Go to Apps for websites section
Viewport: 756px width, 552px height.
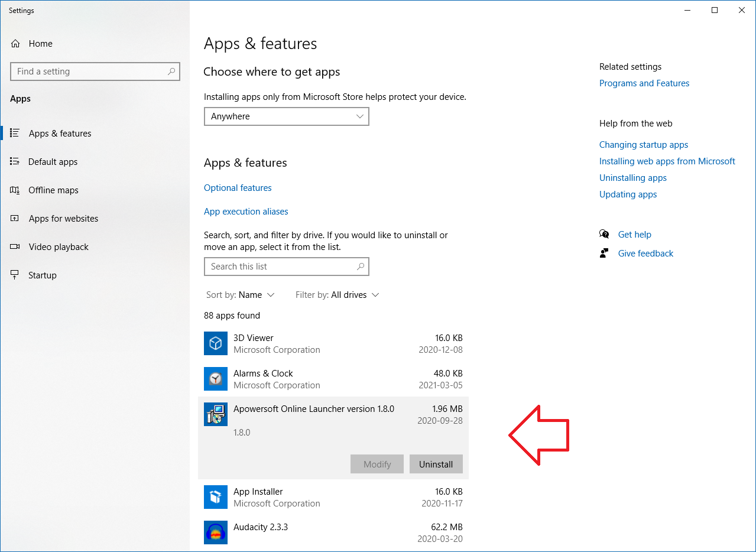coord(95,219)
